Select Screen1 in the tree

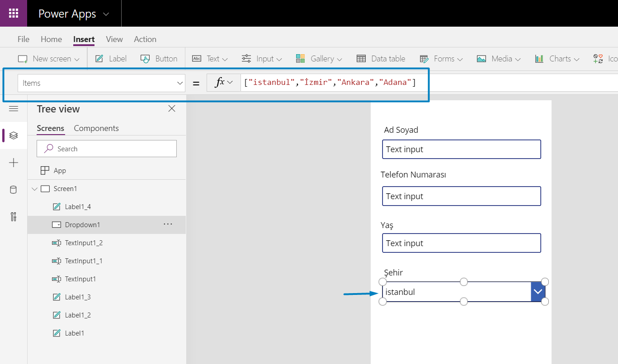click(65, 189)
